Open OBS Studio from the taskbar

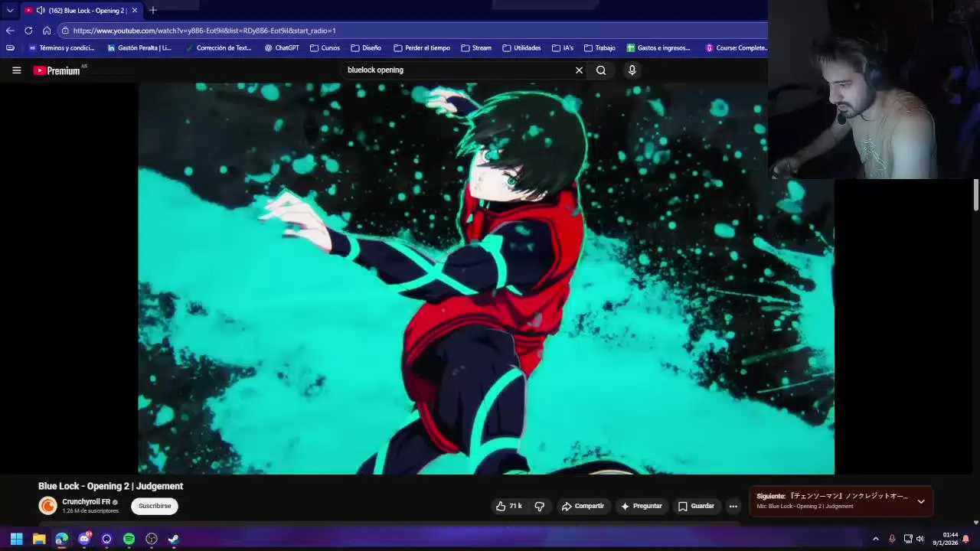[152, 539]
